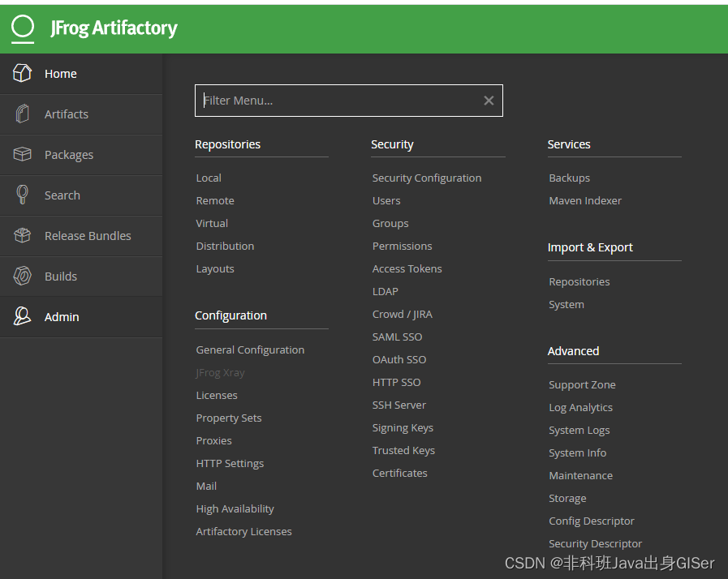The width and height of the screenshot is (728, 579).
Task: Click the disabled JFrog Xray entry
Action: tap(220, 373)
